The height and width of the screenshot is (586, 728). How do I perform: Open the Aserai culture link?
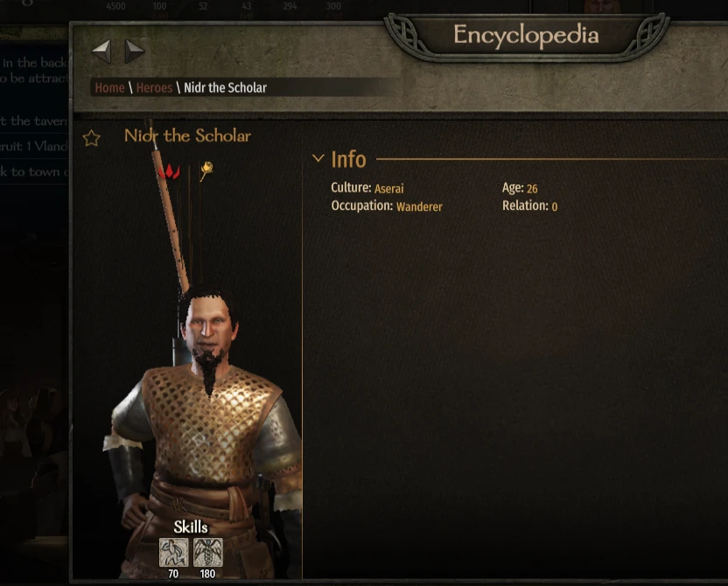coord(389,188)
